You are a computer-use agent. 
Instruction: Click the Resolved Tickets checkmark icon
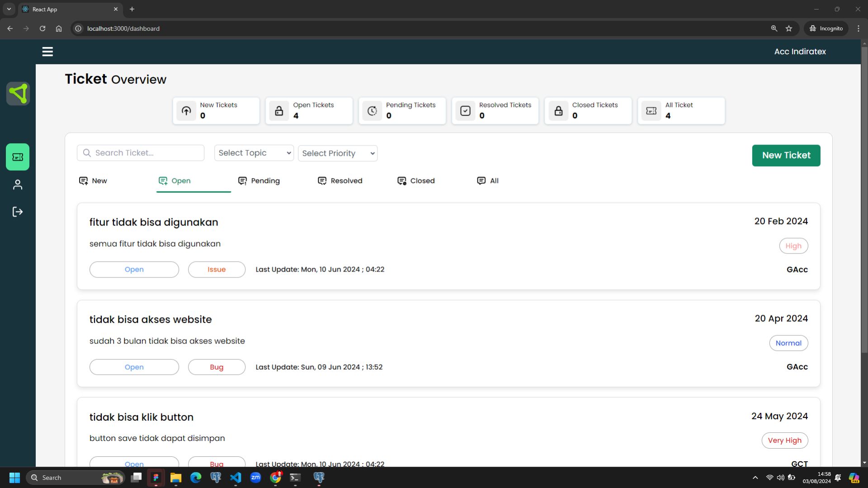coord(465,111)
